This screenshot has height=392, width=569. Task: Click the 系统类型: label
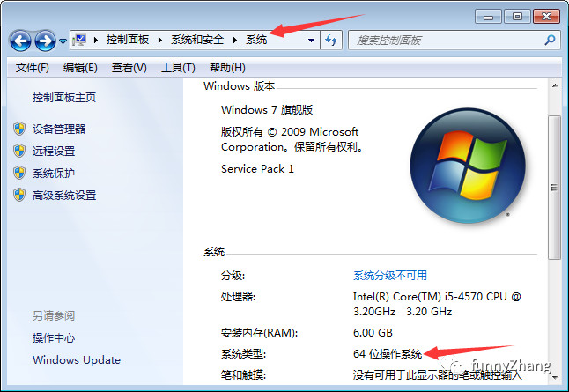(243, 353)
